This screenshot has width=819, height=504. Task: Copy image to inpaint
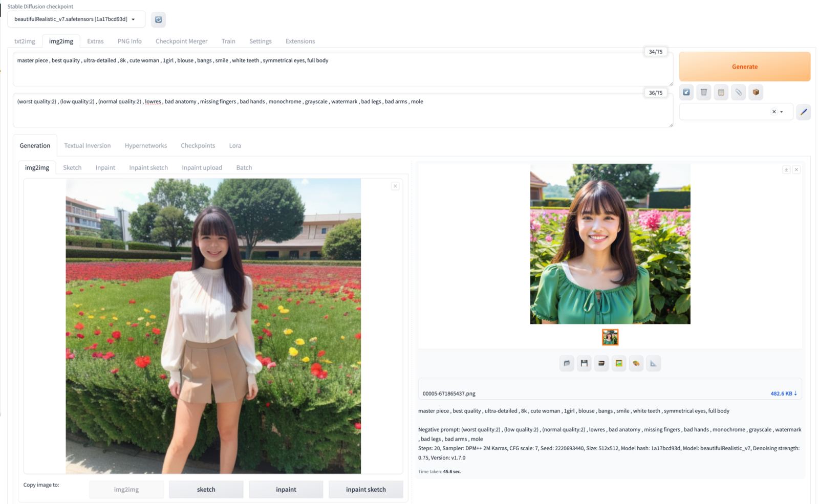click(x=286, y=489)
